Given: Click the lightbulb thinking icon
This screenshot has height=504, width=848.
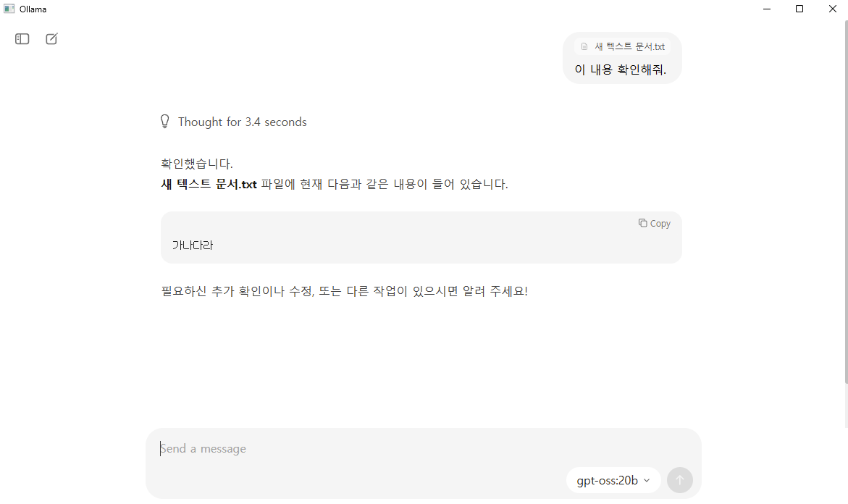Looking at the screenshot, I should (x=165, y=122).
